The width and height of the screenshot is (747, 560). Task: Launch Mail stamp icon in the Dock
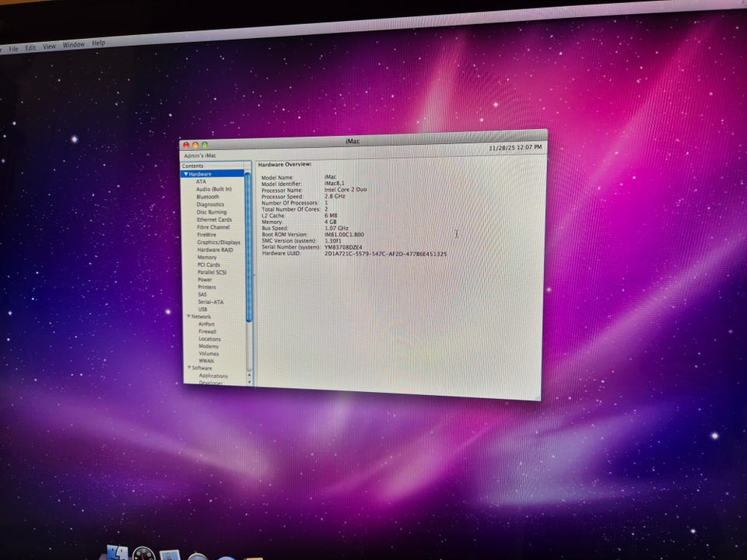click(x=170, y=555)
